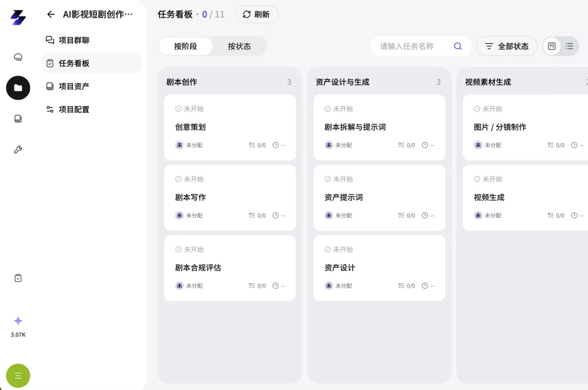
Task: Click the search magnifier icon
Action: click(x=457, y=46)
